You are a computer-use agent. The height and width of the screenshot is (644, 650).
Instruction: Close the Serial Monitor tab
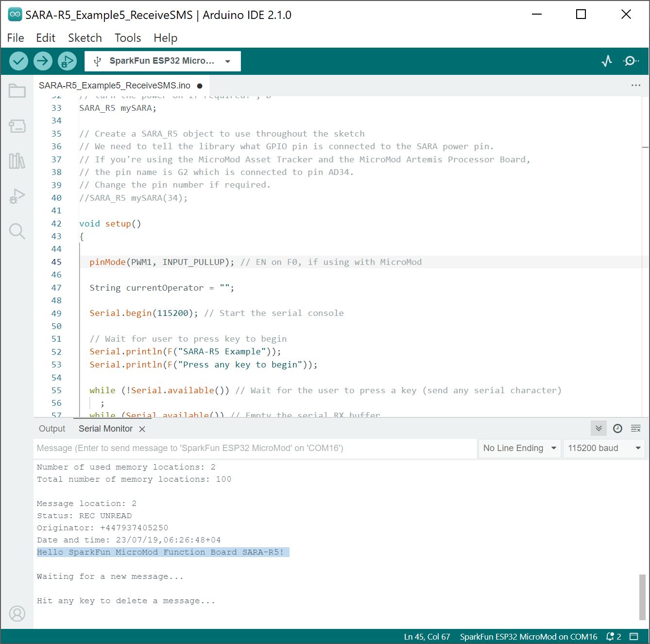[142, 429]
